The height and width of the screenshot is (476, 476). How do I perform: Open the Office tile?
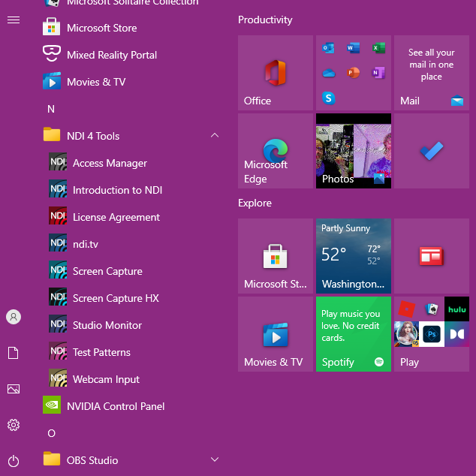[x=276, y=73]
